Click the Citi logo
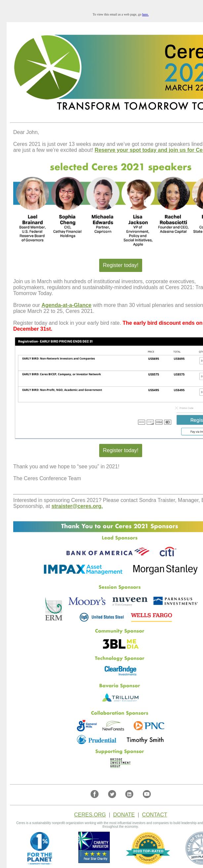This screenshot has height=868, width=203. 168,552
